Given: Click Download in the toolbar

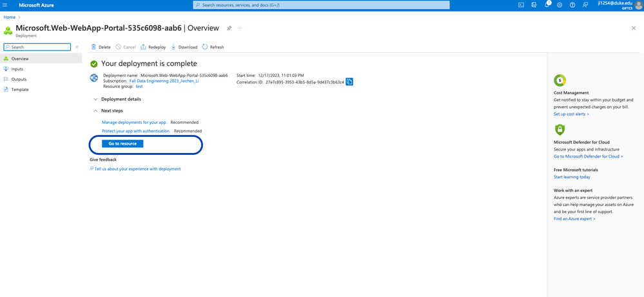Looking at the screenshot, I should tap(184, 47).
